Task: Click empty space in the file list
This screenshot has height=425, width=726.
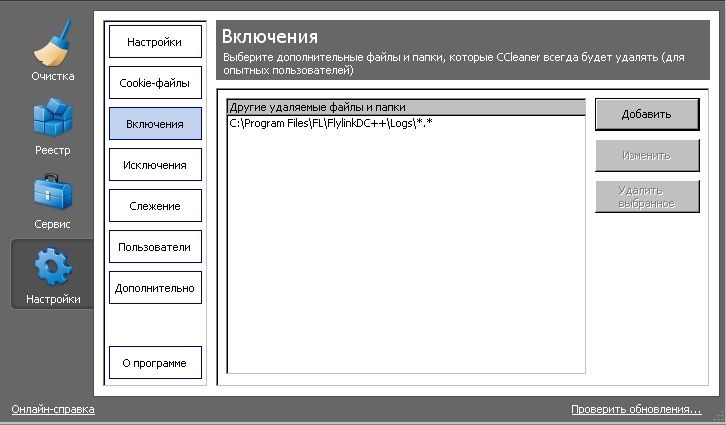Action: [x=405, y=260]
